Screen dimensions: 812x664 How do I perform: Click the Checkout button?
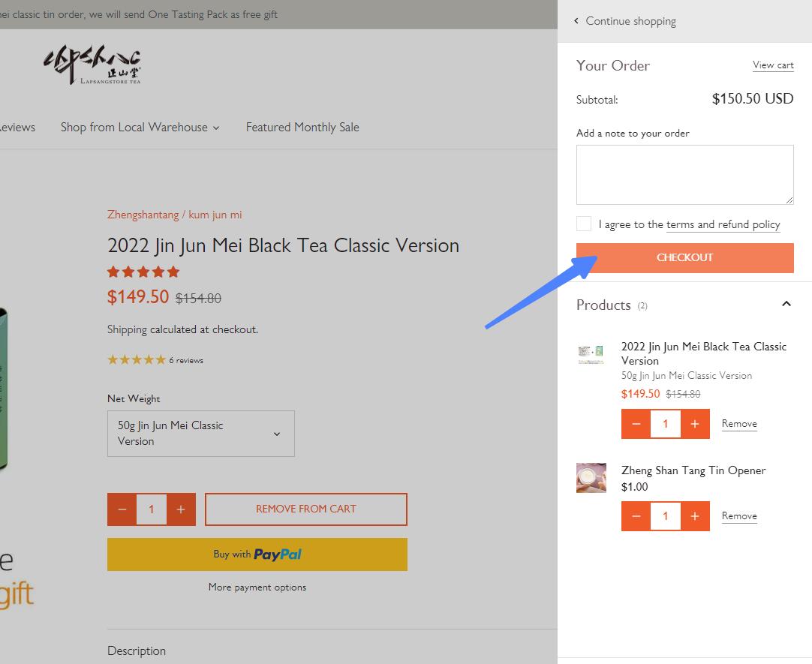pyautogui.click(x=684, y=257)
